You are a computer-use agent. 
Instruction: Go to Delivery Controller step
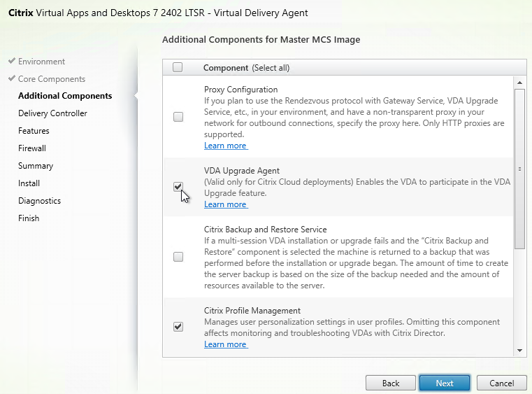52,113
